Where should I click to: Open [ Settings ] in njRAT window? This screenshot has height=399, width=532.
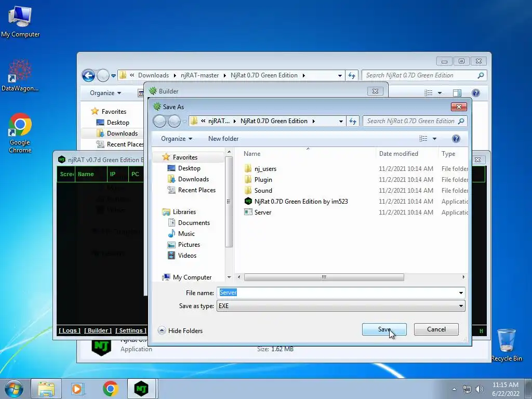click(130, 330)
